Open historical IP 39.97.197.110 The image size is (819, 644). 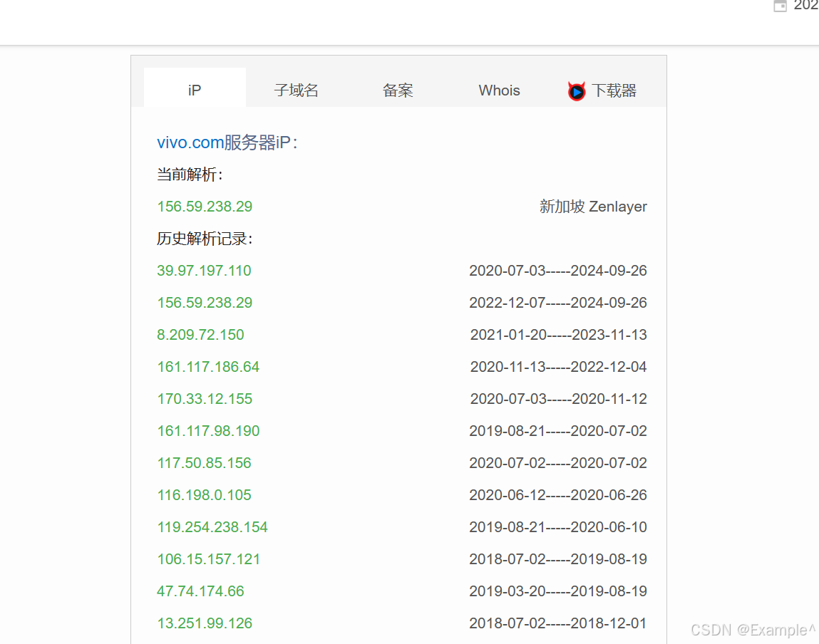[205, 271]
